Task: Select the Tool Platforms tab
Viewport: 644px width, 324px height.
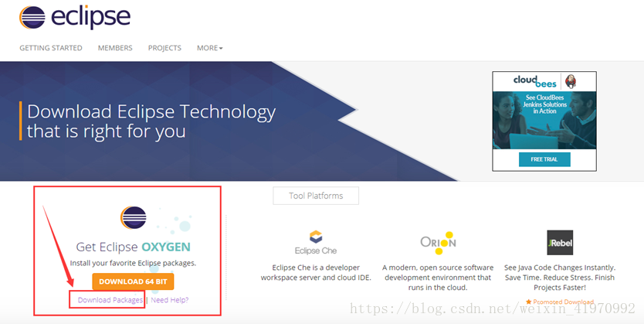Action: (x=316, y=196)
